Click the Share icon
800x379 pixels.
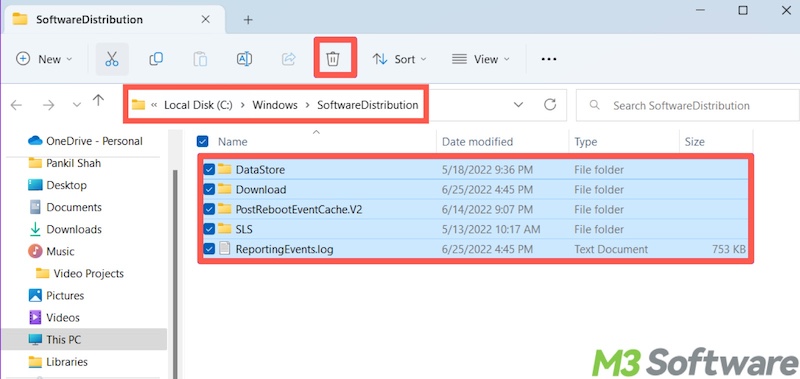click(x=289, y=59)
